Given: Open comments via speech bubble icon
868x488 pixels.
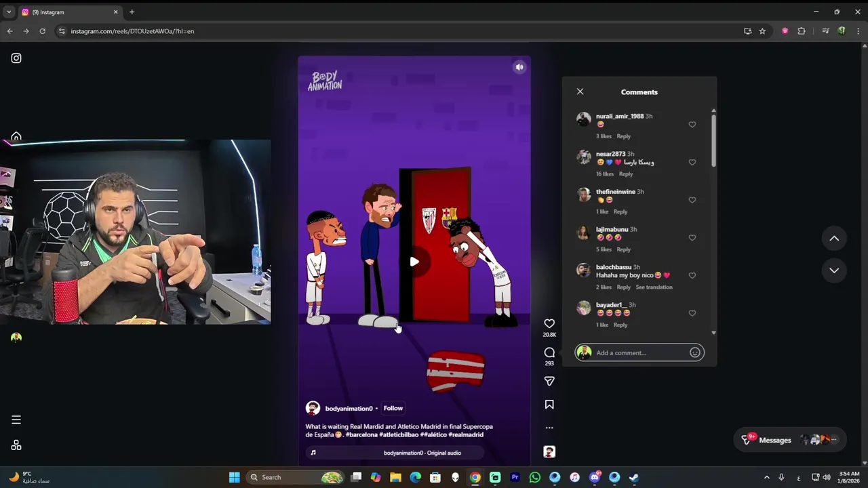Looking at the screenshot, I should (x=549, y=352).
